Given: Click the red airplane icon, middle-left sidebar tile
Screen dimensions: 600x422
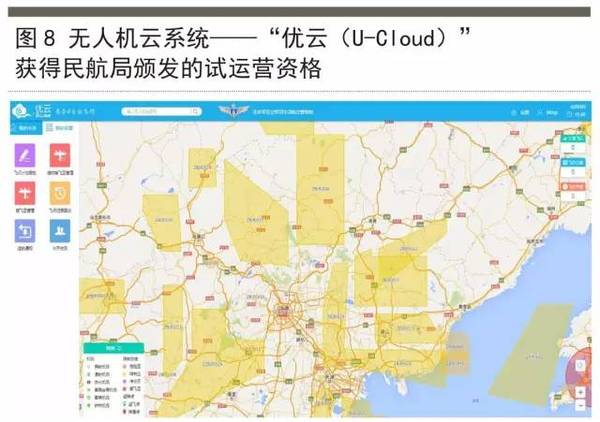Looking at the screenshot, I should [24, 192].
